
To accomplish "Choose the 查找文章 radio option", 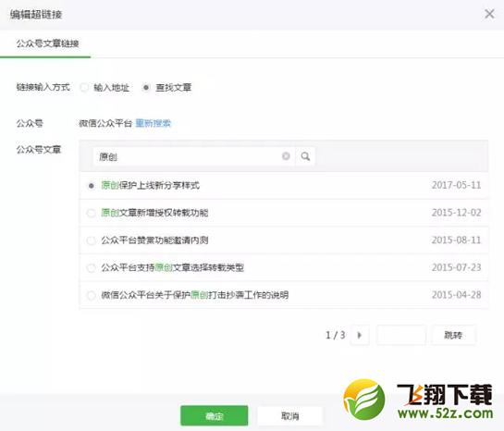I will pos(146,88).
